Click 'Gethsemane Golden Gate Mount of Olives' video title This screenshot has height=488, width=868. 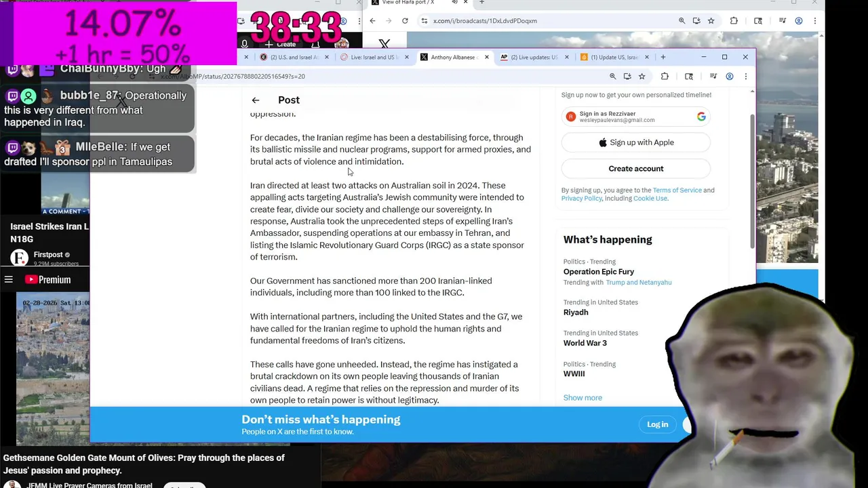click(144, 464)
